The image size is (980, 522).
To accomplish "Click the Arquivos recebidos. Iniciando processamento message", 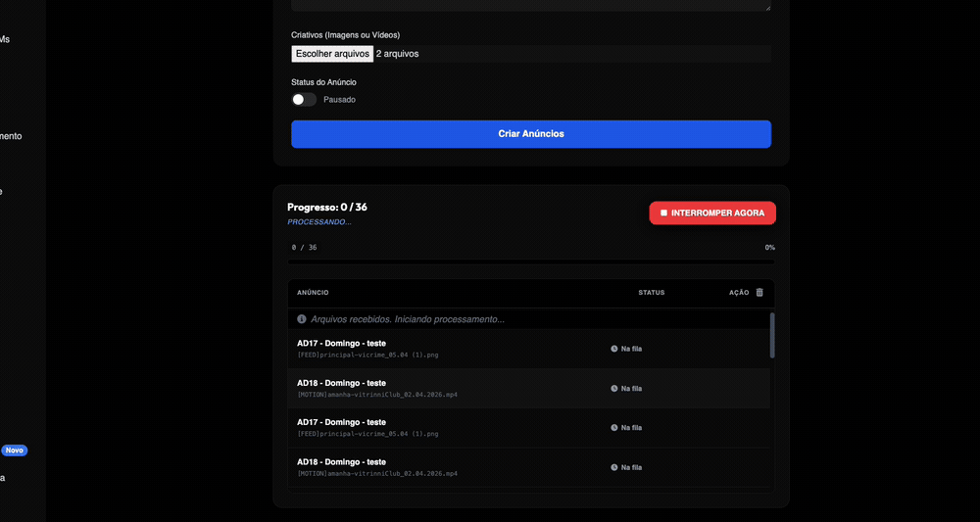I will 408,319.
